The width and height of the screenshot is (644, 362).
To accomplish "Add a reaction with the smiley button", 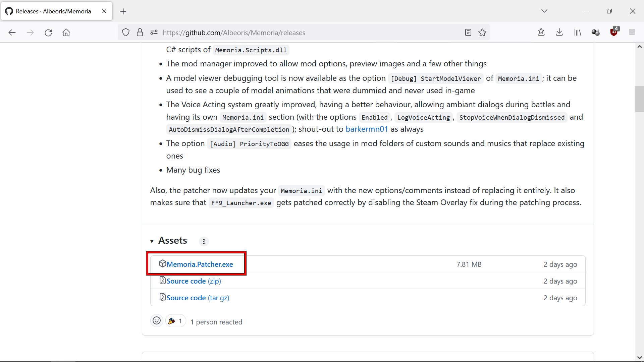I will (x=157, y=321).
